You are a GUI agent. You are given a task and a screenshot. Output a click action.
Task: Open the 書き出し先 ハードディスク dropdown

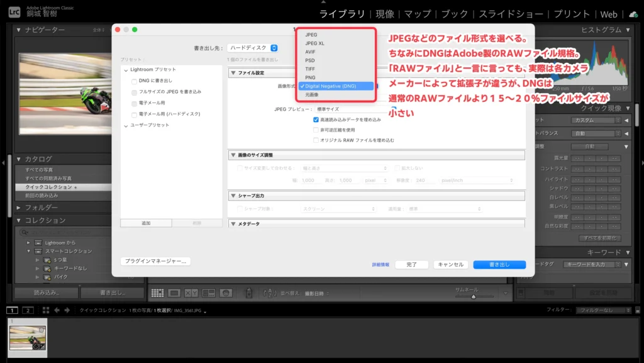pos(253,48)
